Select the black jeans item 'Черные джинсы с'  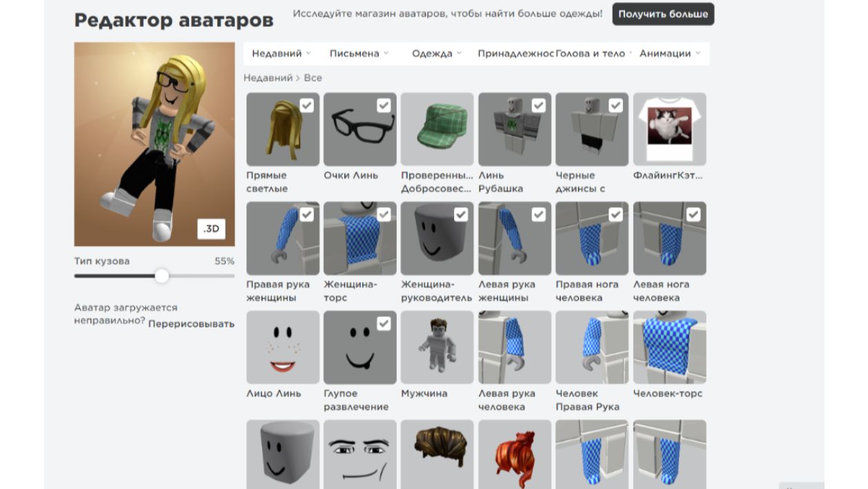coord(592,129)
